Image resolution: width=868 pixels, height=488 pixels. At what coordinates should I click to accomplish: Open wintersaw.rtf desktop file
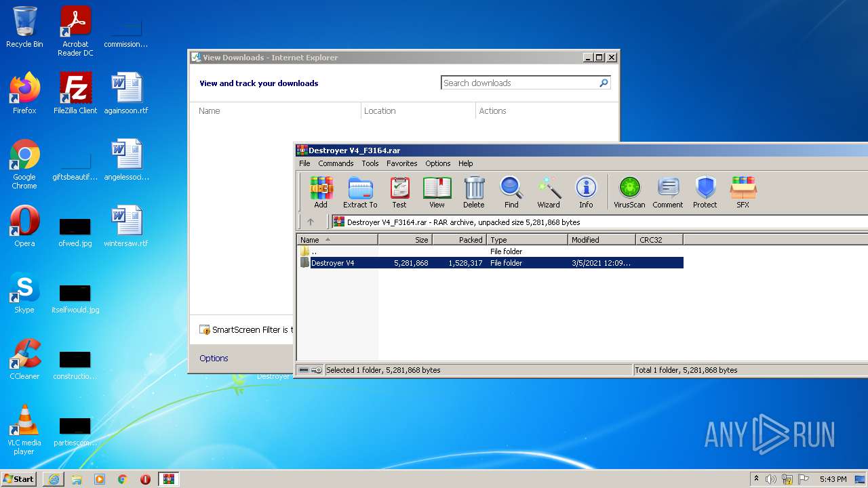(x=126, y=226)
